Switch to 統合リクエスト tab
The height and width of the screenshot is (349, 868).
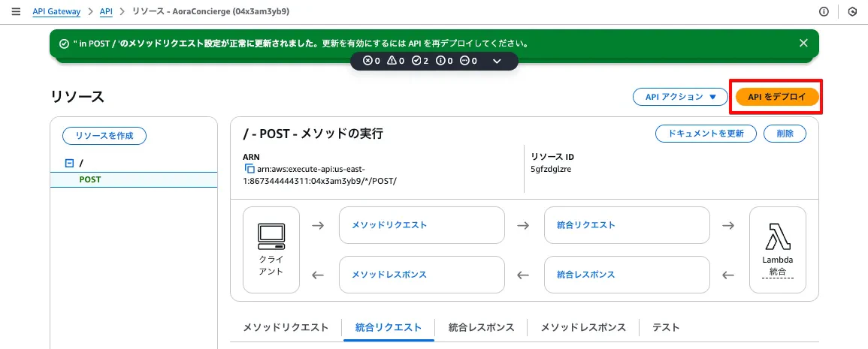[x=388, y=327]
